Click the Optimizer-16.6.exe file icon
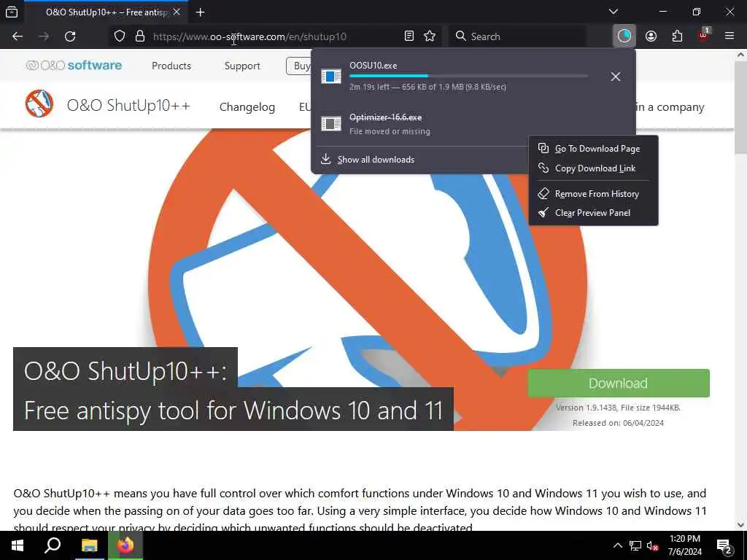The width and height of the screenshot is (747, 560). (x=331, y=124)
